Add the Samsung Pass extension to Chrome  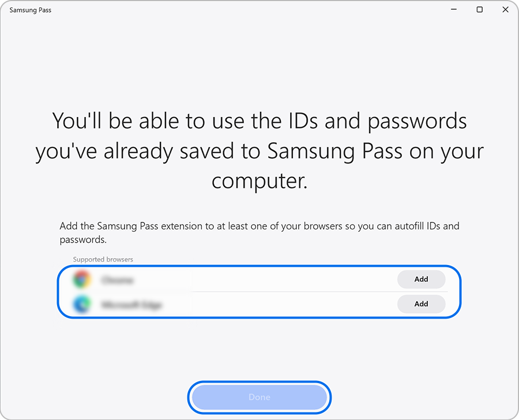[421, 279]
